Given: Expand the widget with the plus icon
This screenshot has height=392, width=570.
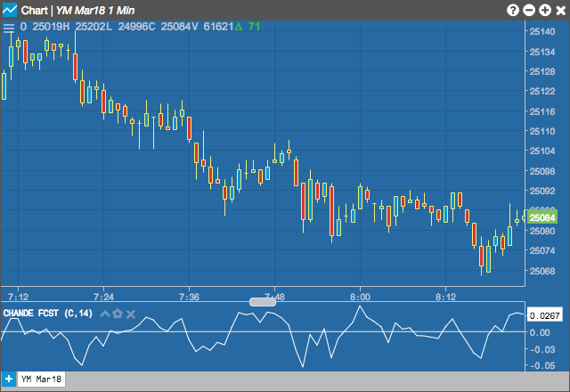Looking at the screenshot, I should [x=545, y=10].
